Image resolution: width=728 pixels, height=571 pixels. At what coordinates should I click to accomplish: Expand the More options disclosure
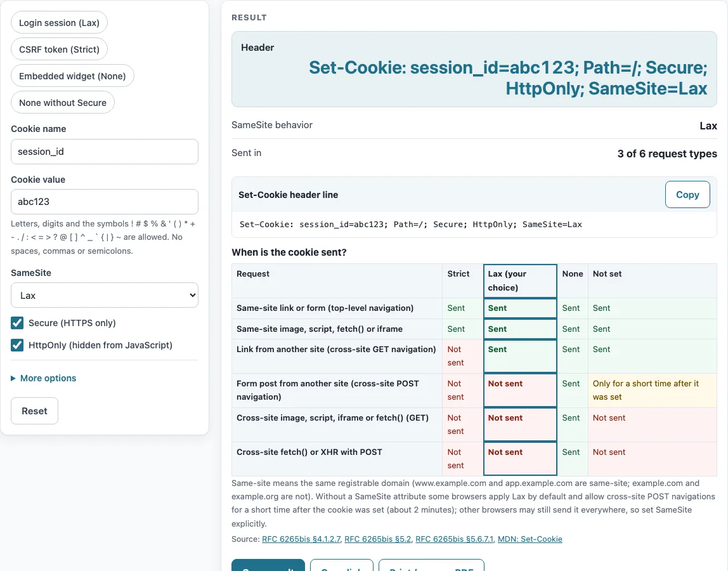click(44, 378)
